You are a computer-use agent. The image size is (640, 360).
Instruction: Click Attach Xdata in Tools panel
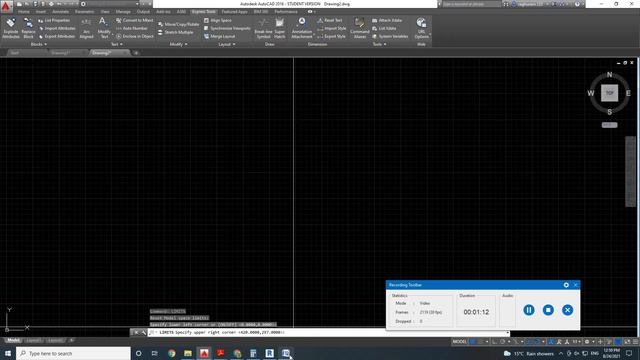387,20
